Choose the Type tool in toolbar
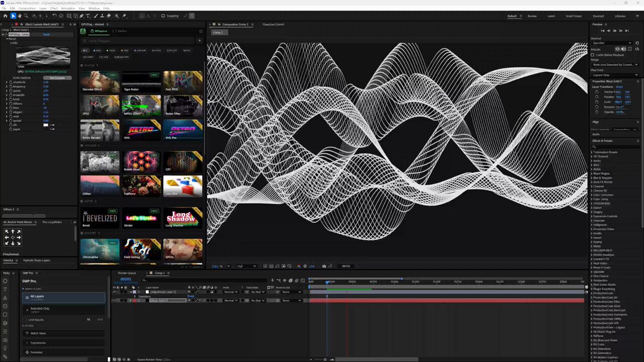The height and width of the screenshot is (362, 644). [88, 16]
